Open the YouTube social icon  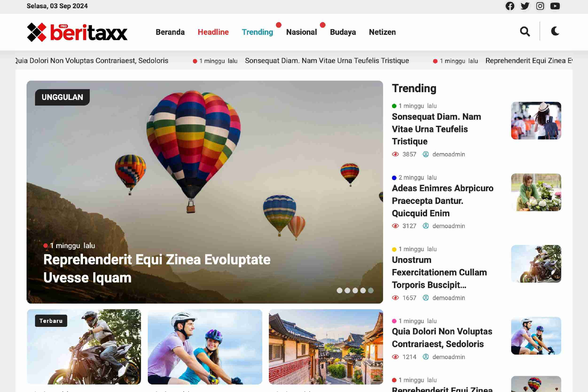coord(555,6)
